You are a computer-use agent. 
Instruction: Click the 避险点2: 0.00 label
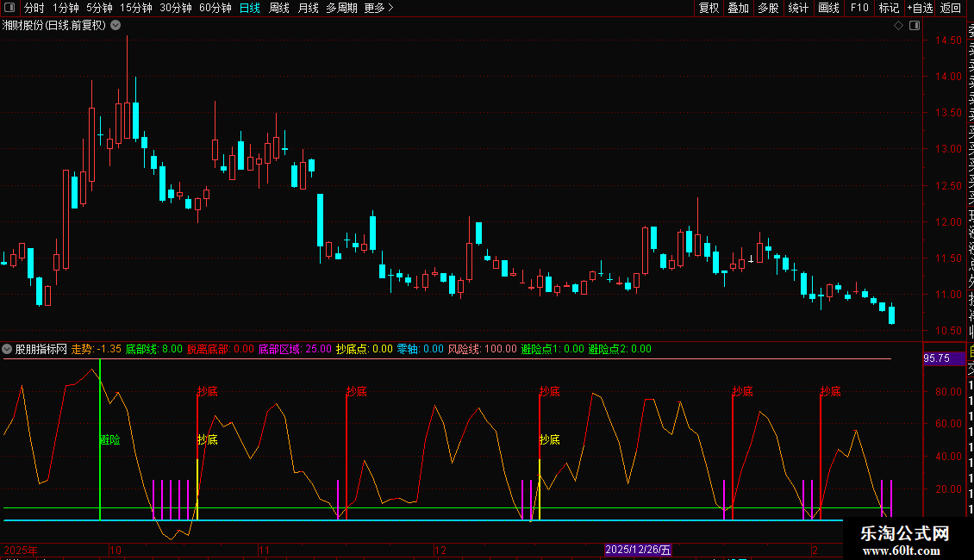coord(620,349)
